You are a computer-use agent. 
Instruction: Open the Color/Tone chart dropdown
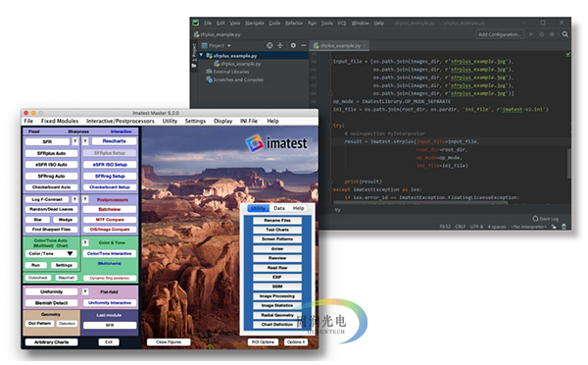click(51, 253)
